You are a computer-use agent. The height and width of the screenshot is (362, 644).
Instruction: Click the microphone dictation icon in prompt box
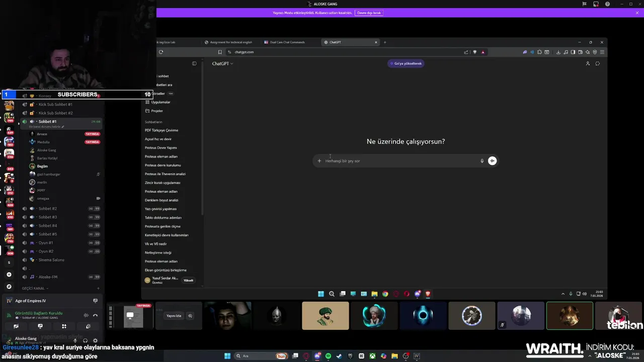pyautogui.click(x=482, y=161)
